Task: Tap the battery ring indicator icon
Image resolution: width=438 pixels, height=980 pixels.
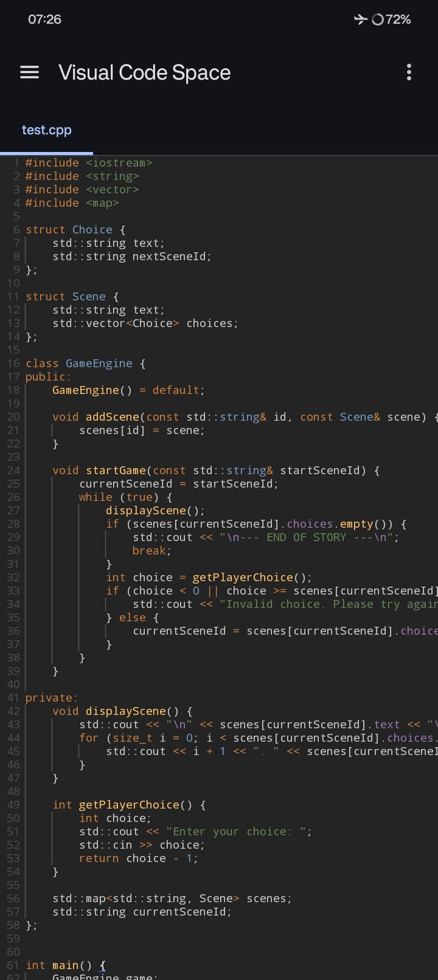Action: tap(378, 19)
